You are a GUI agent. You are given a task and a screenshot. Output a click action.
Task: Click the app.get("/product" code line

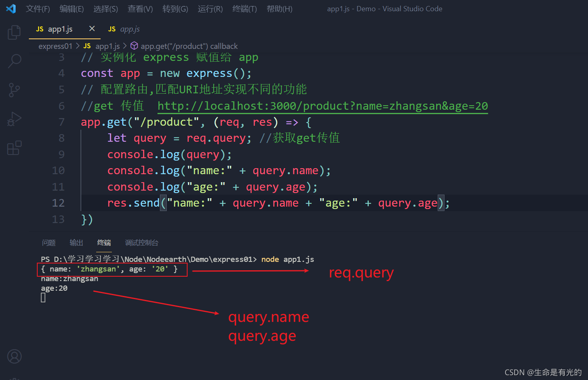point(196,122)
